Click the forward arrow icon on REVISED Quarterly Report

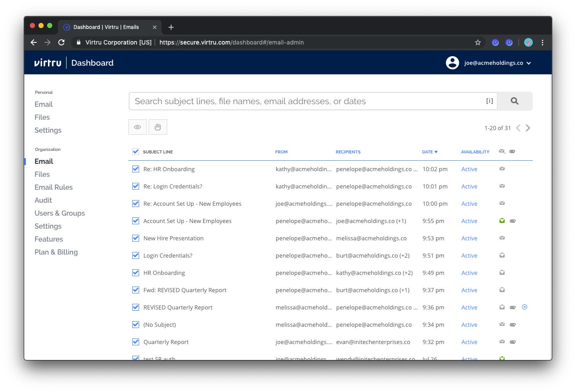click(x=525, y=307)
